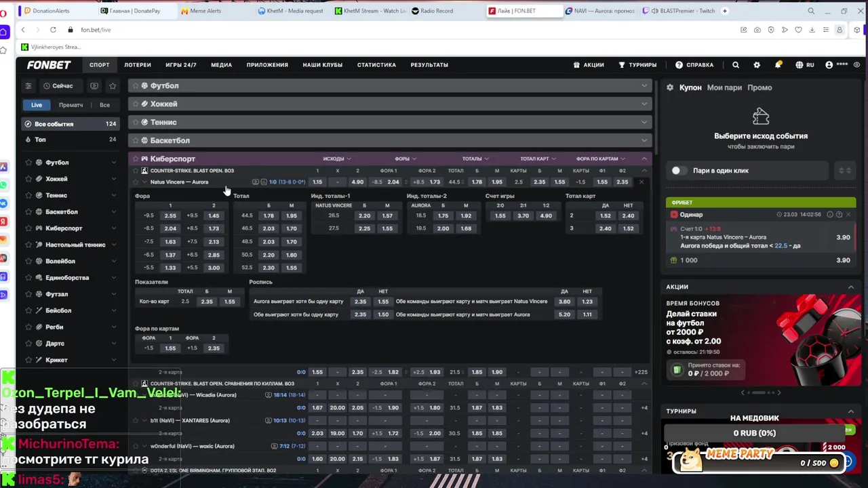Open coupon settings gear icon
This screenshot has height=488, width=868.
tap(670, 87)
